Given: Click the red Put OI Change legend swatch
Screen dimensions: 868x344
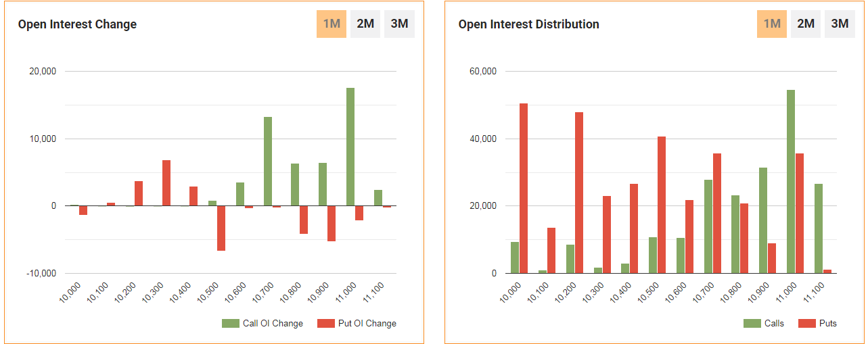Looking at the screenshot, I should coord(326,324).
